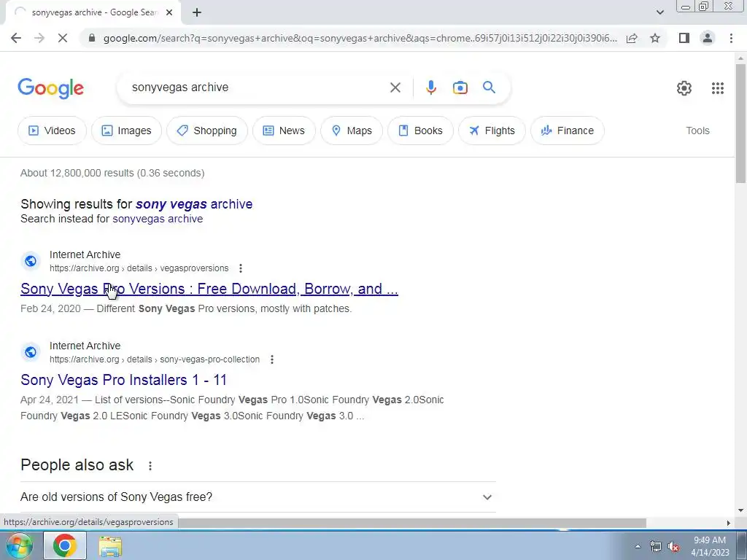Open options for vegasproversions result
Image resolution: width=747 pixels, height=560 pixels.
241,268
